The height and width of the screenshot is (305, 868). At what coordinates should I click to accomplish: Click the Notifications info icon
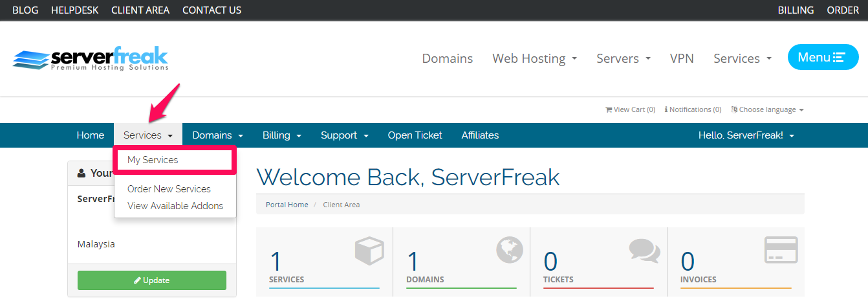click(x=666, y=109)
